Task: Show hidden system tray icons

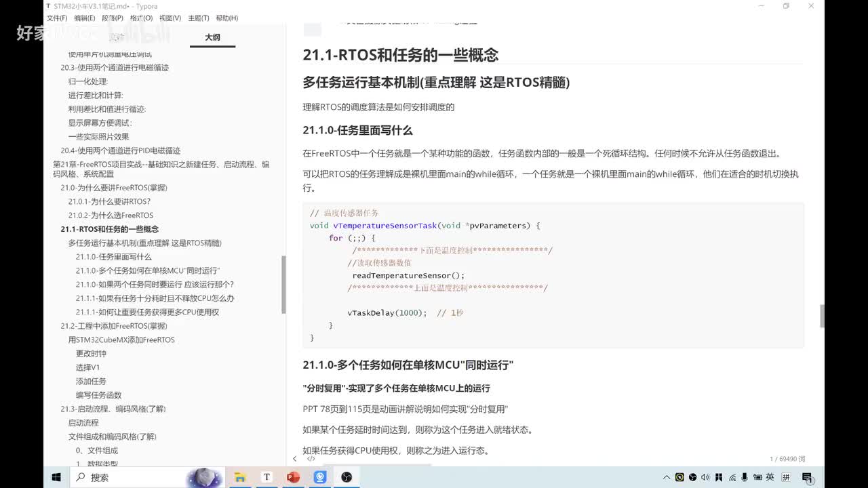Action: coord(667,477)
